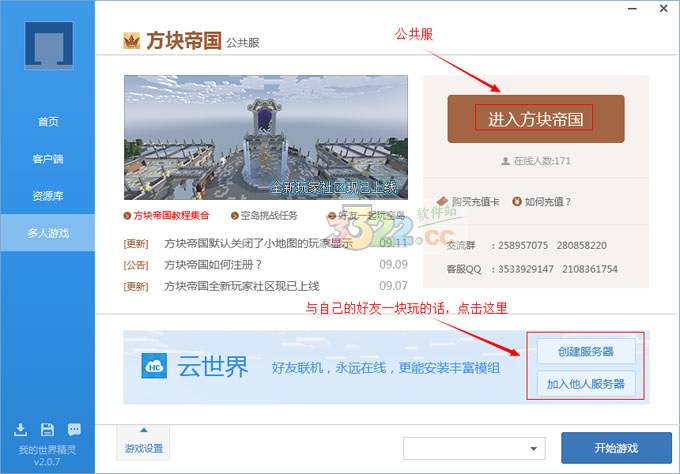Viewport: 680px width, 474px height.
Task: Minimize the launcher window
Action: [x=632, y=9]
